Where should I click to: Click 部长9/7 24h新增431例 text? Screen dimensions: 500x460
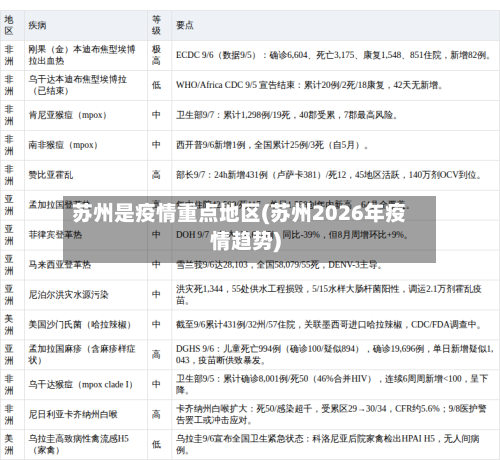click(x=329, y=175)
